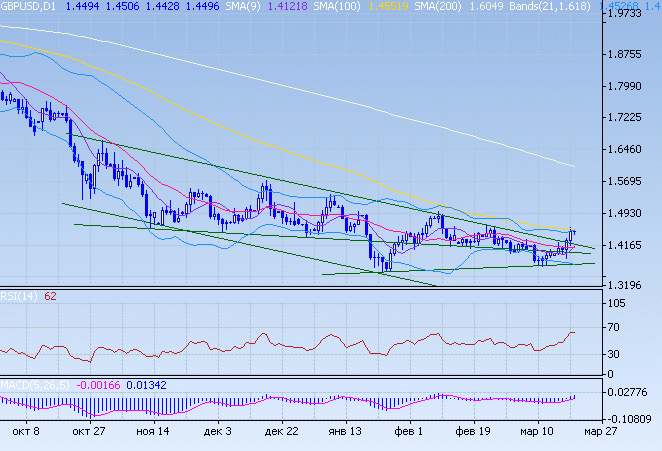Click the 1.4930 price axis value
The image size is (662, 451).
click(632, 214)
